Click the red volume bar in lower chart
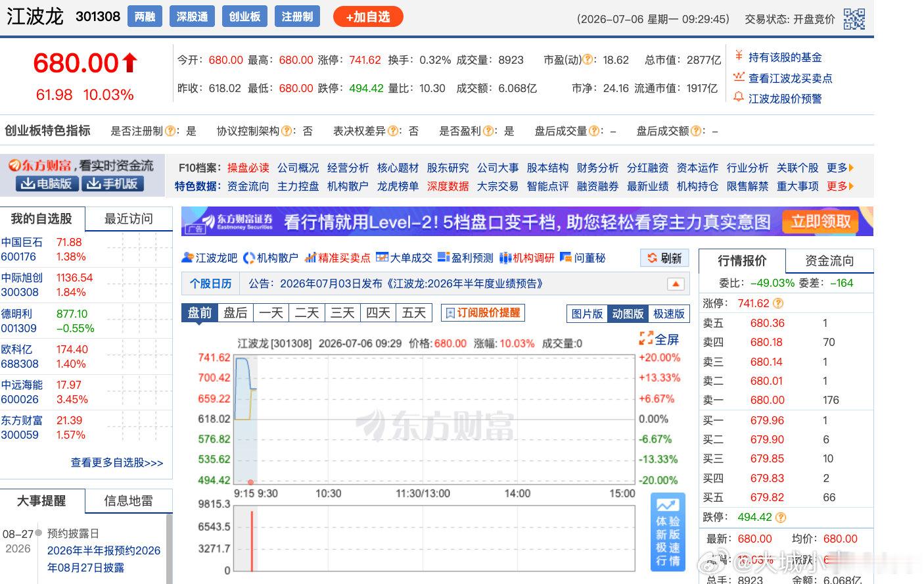924x584 pixels. 252,541
